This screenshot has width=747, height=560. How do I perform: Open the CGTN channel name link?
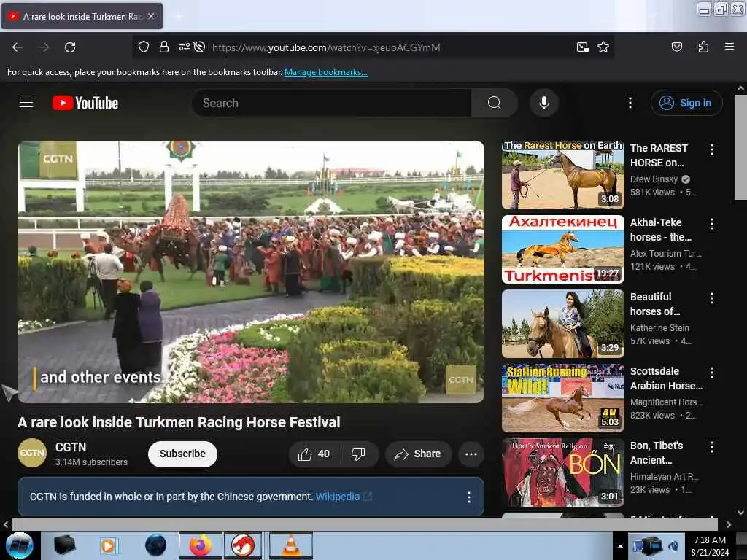tap(71, 447)
